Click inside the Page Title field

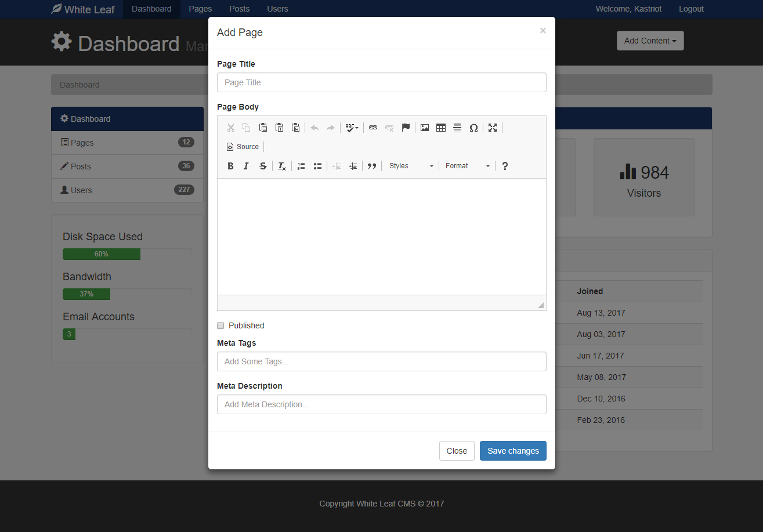pos(381,82)
